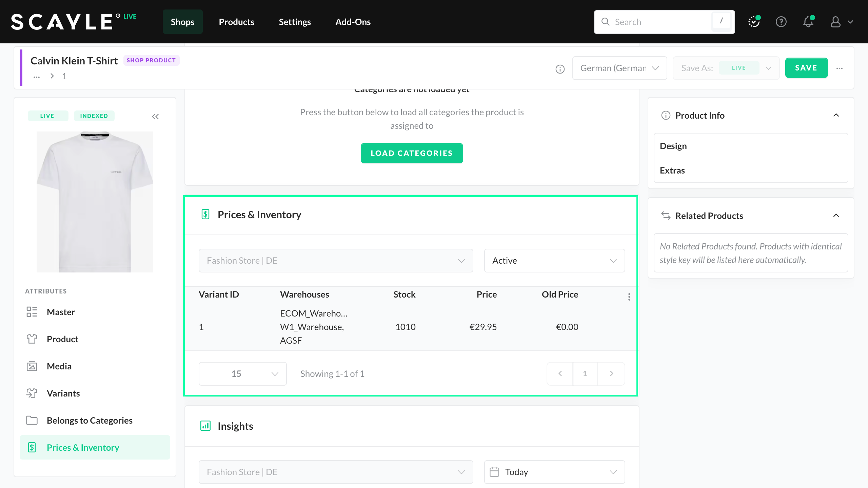Open the rows-per-page 15 dropdown

coord(242,374)
